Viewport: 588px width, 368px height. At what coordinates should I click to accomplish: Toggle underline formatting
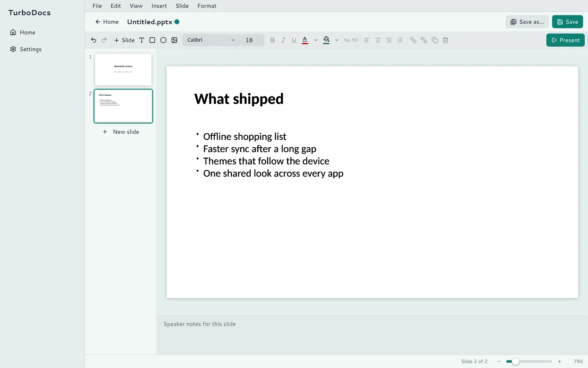294,40
